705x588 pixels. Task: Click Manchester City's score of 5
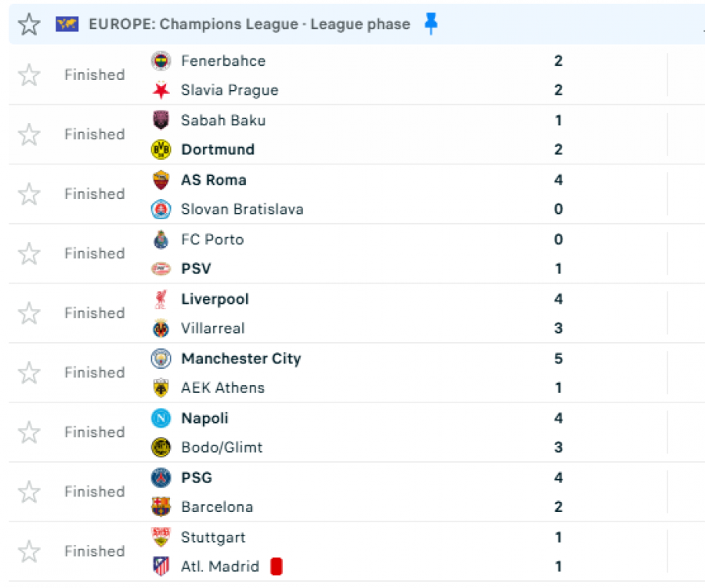[559, 359]
